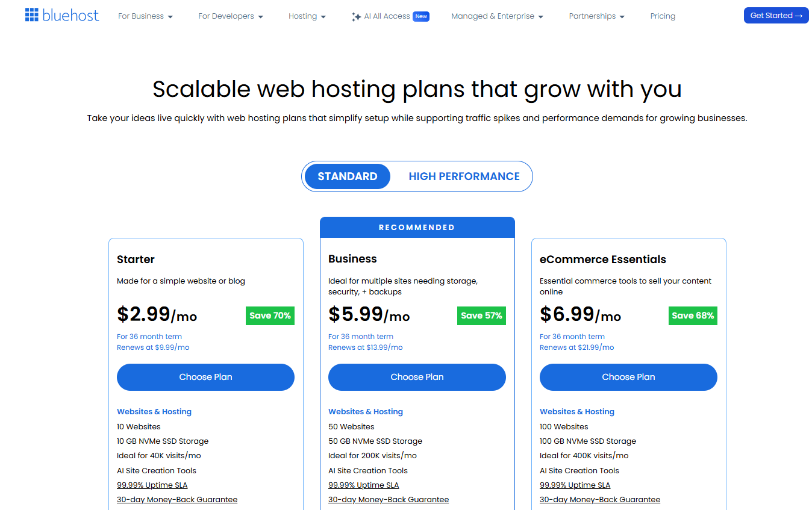Screen dimensions: 812x510
Task: Click 'AI Site Creation Tools' under Starter
Action: point(157,471)
